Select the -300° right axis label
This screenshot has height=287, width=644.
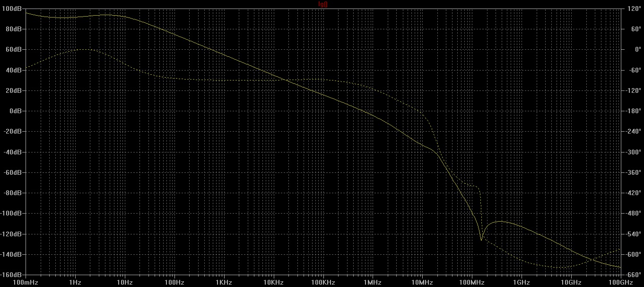[633, 152]
